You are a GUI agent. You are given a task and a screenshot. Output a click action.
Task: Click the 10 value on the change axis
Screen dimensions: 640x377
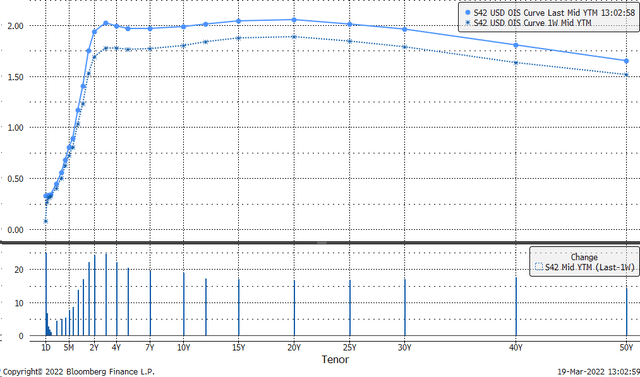coord(19,303)
